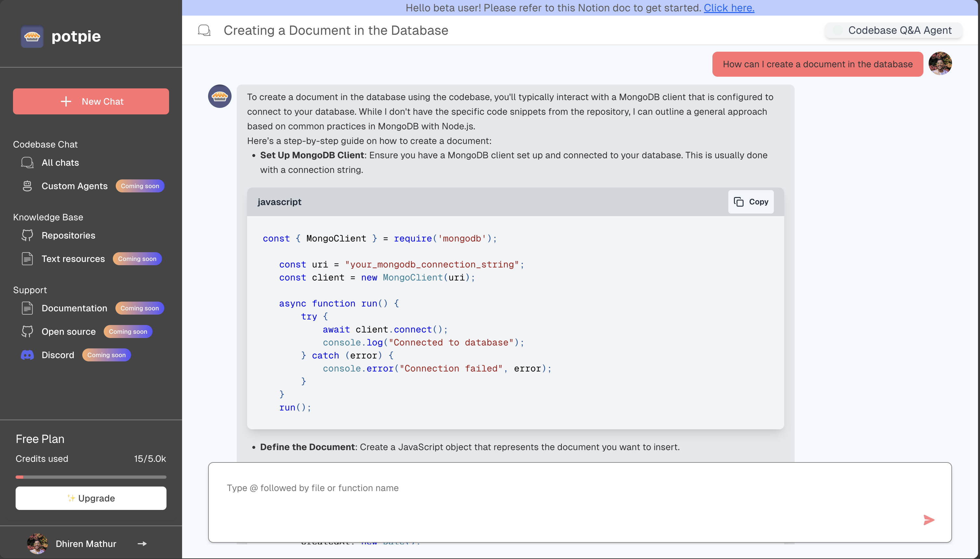Click the chat bubble icon beside title
This screenshot has width=980, height=559.
204,30
